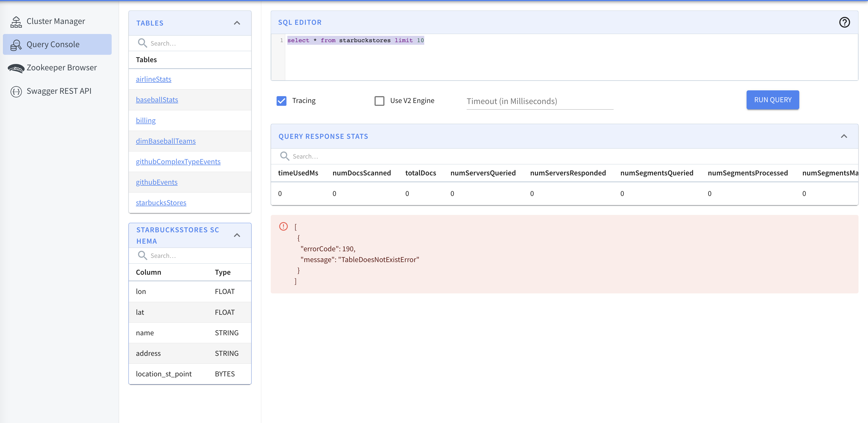Collapse the Tables panel

(x=237, y=23)
